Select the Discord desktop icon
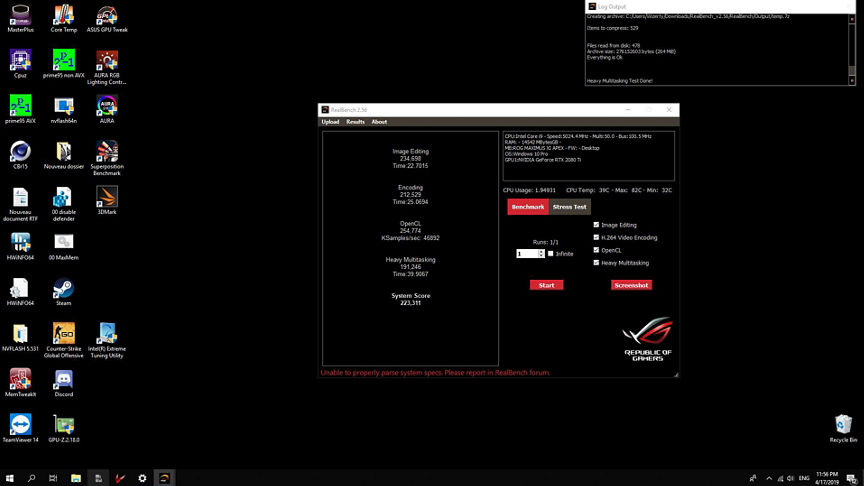 63,379
